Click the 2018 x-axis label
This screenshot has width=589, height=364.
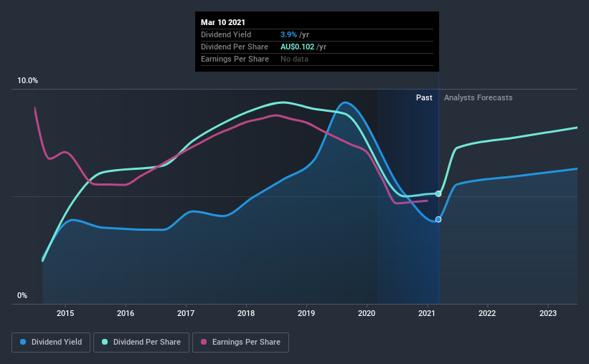246,313
